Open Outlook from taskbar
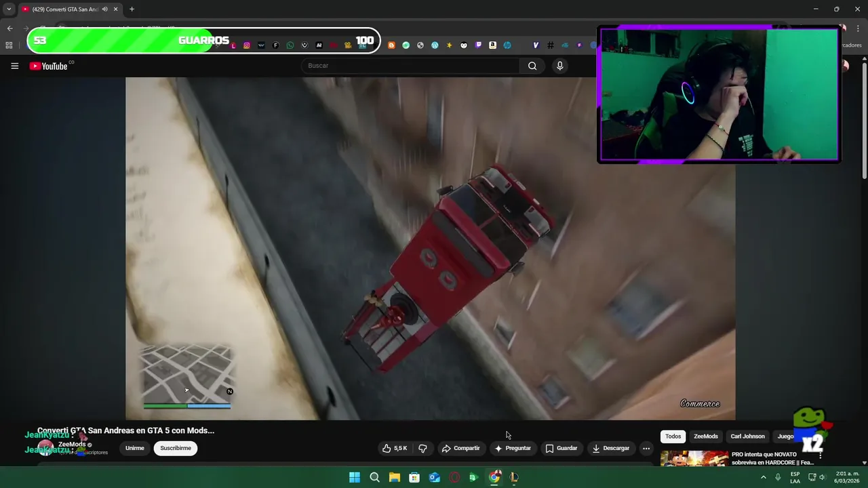This screenshot has width=868, height=488. click(434, 477)
